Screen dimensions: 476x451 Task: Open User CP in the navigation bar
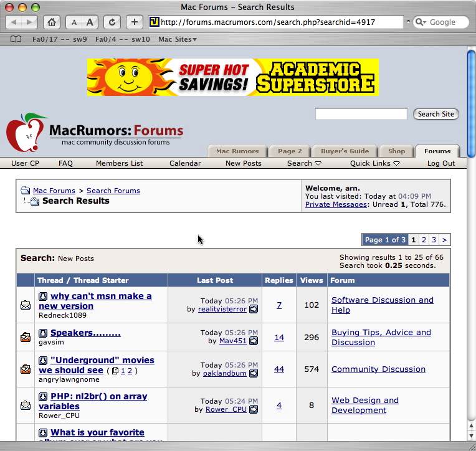pos(25,163)
